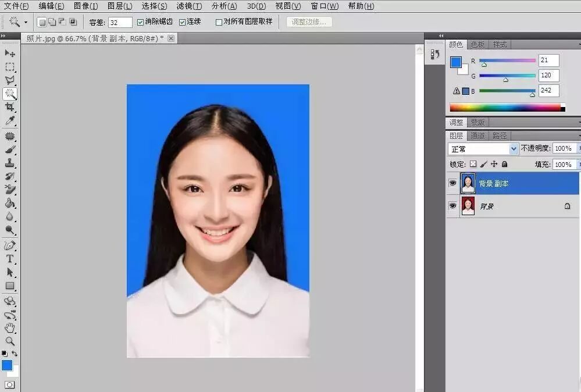Select the 3D Orbit camera tool
Image resolution: width=581 pixels, height=392 pixels.
click(x=10, y=315)
